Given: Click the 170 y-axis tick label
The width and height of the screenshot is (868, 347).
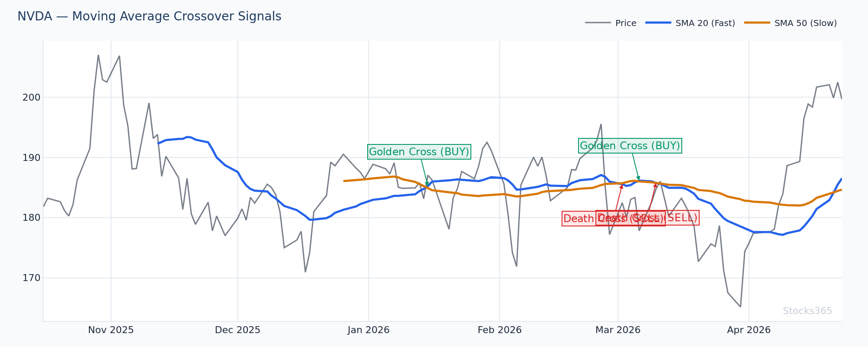Looking at the screenshot, I should tap(31, 278).
